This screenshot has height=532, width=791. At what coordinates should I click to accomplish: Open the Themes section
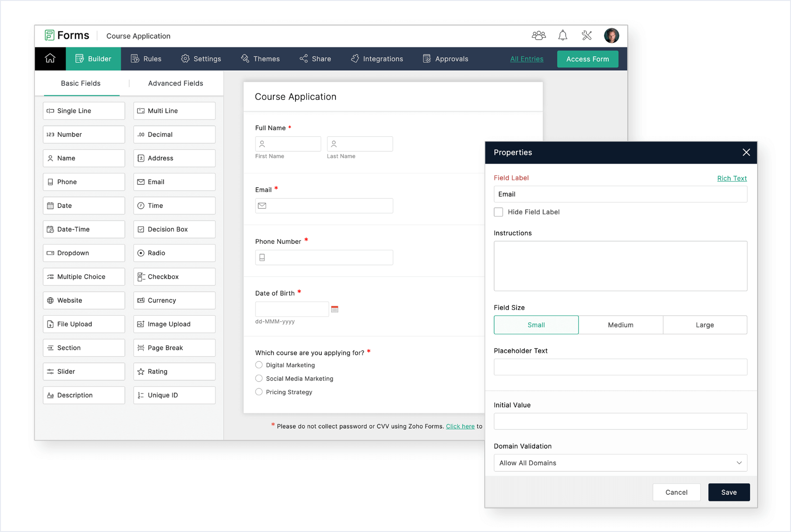(x=260, y=59)
